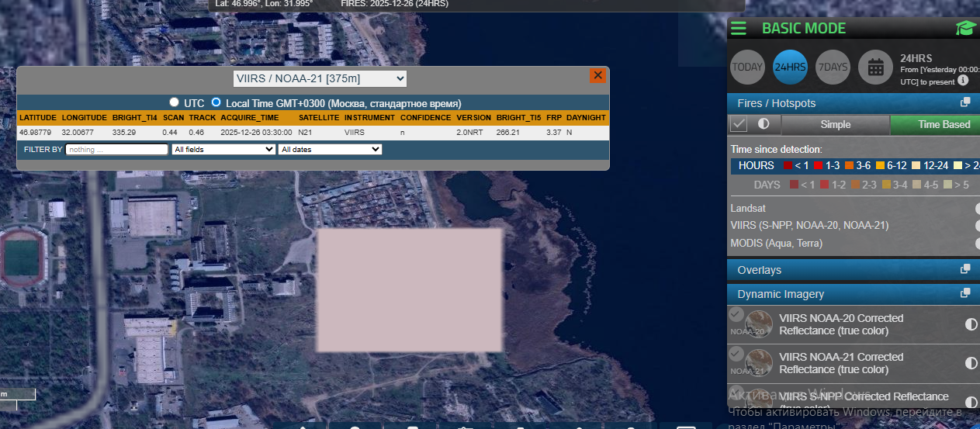Toggle the Fires / Hotspots layer checkbox
980x429 pixels.
(x=739, y=124)
